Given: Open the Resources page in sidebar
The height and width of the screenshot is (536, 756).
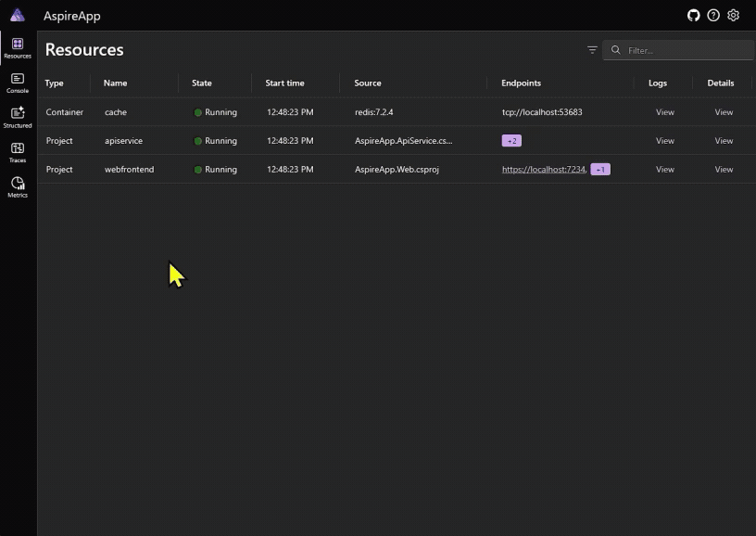Looking at the screenshot, I should [x=18, y=48].
